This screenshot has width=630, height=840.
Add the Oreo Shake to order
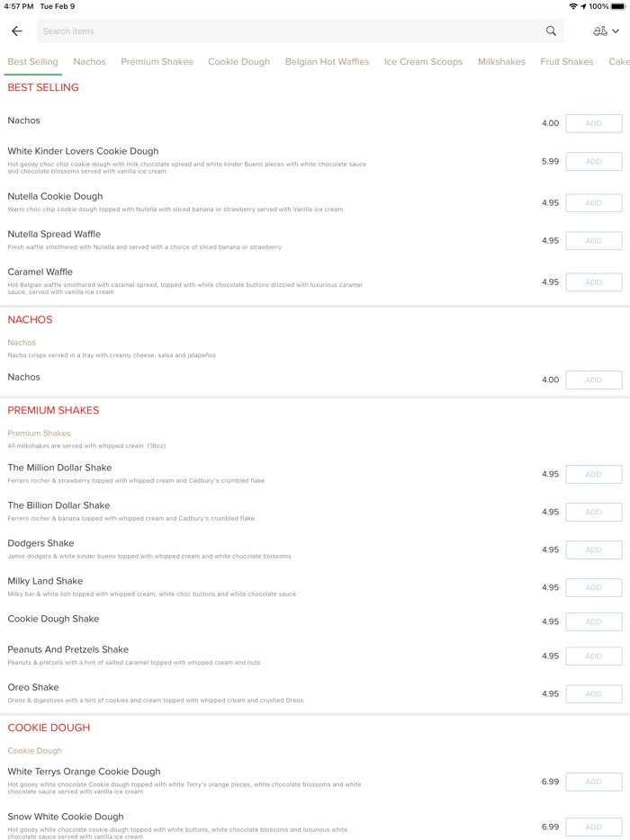click(x=593, y=693)
